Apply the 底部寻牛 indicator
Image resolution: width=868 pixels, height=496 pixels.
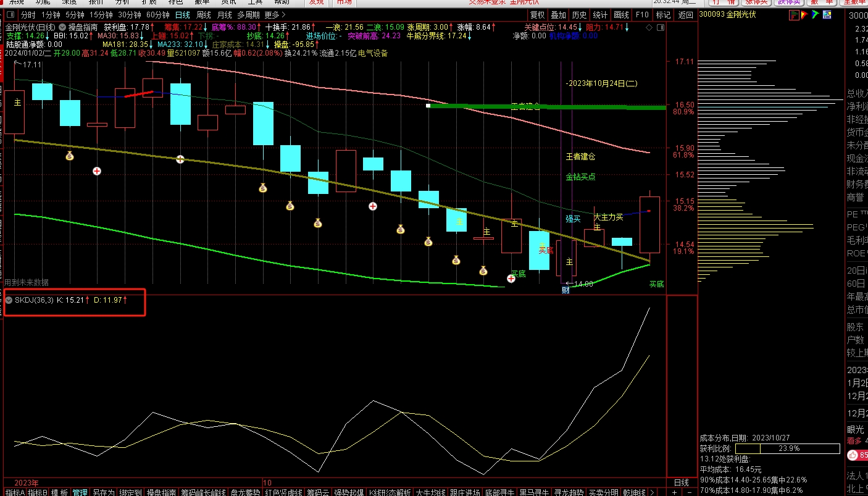tap(499, 492)
